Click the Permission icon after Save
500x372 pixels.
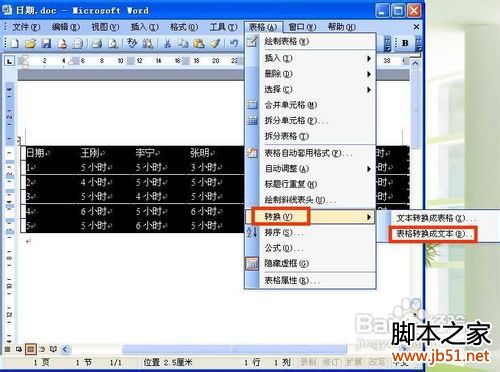click(62, 43)
